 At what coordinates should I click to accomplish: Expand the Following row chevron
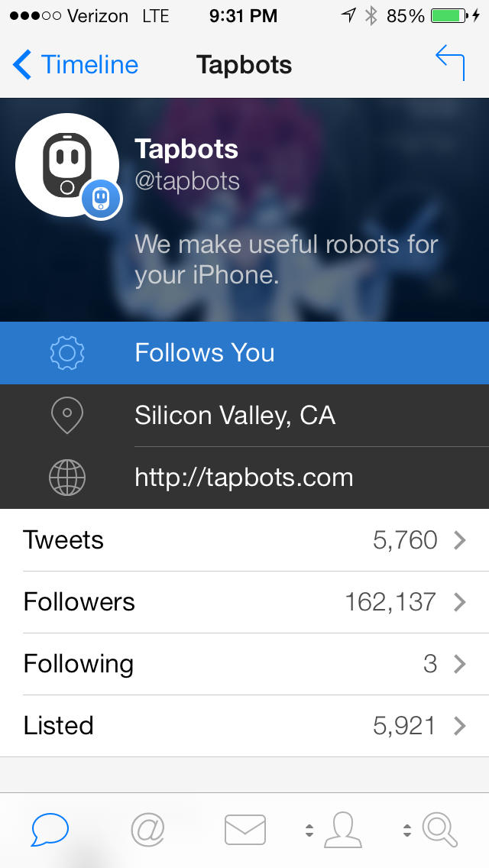(x=459, y=664)
